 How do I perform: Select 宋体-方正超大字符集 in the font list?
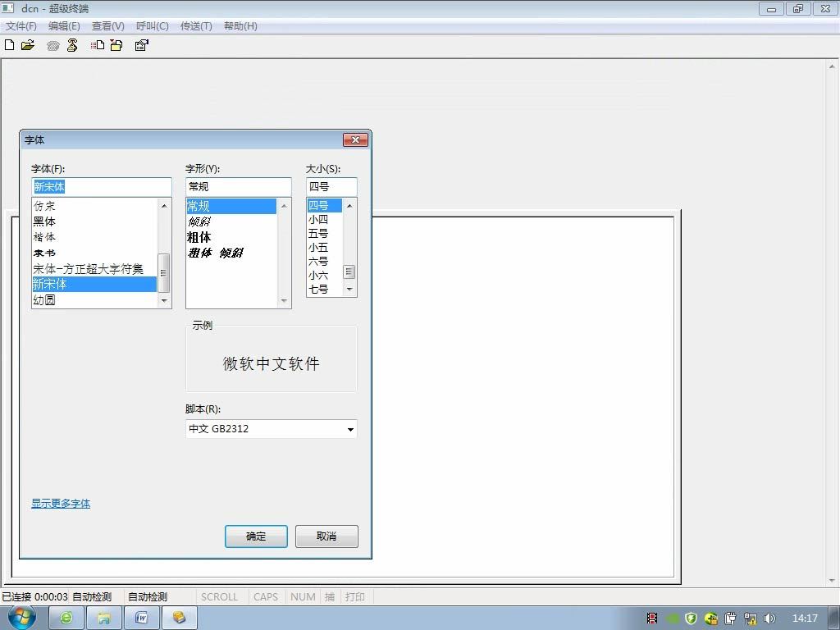coord(94,268)
